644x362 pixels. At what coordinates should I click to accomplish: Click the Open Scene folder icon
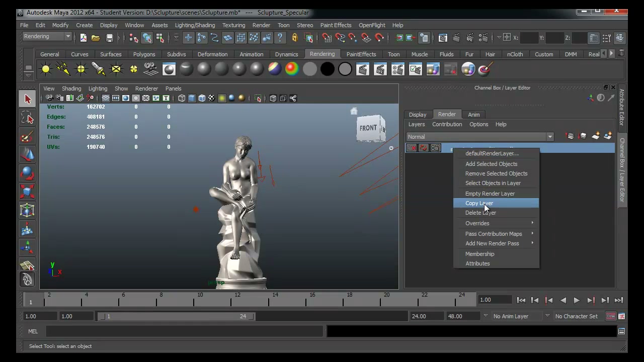96,38
